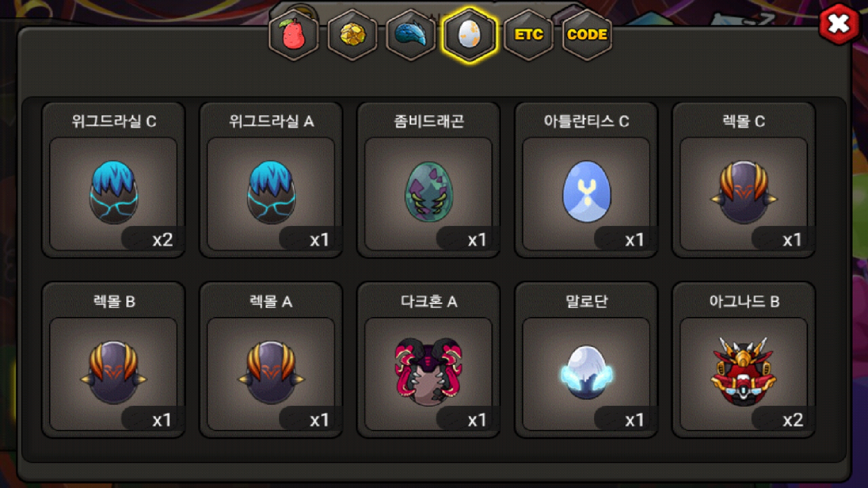Select the 렉몰 C horned egg

pyautogui.click(x=744, y=193)
